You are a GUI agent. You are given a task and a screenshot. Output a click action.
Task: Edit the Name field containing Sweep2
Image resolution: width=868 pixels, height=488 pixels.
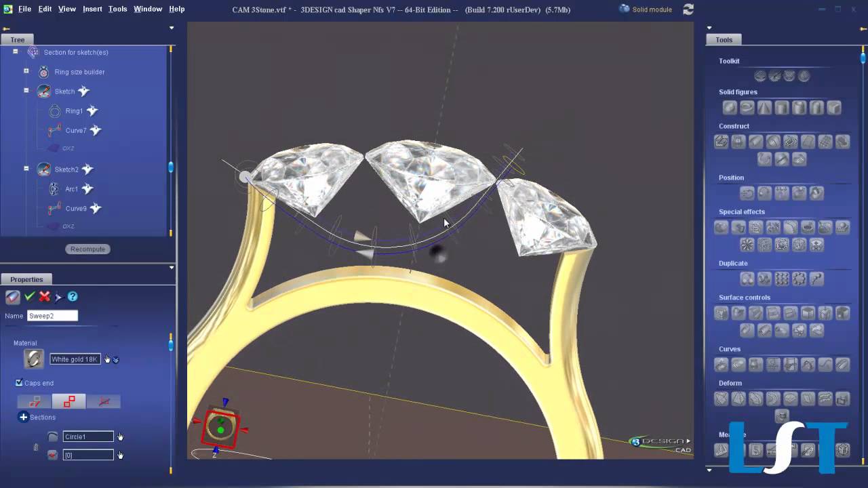click(52, 316)
